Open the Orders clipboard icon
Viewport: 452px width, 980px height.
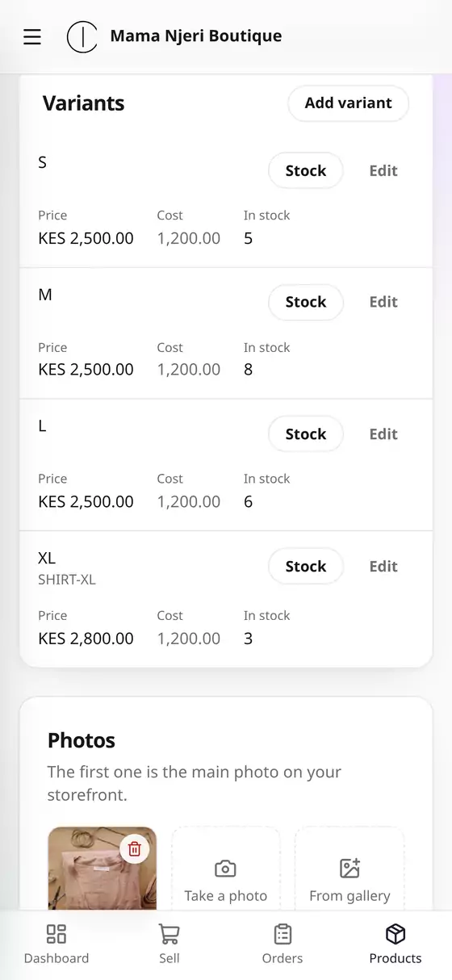(x=282, y=934)
